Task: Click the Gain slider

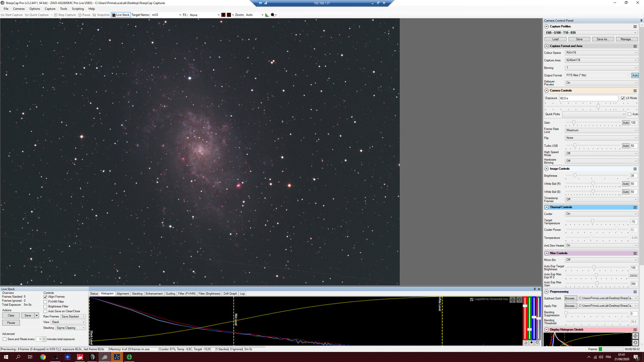Action: click(x=574, y=122)
